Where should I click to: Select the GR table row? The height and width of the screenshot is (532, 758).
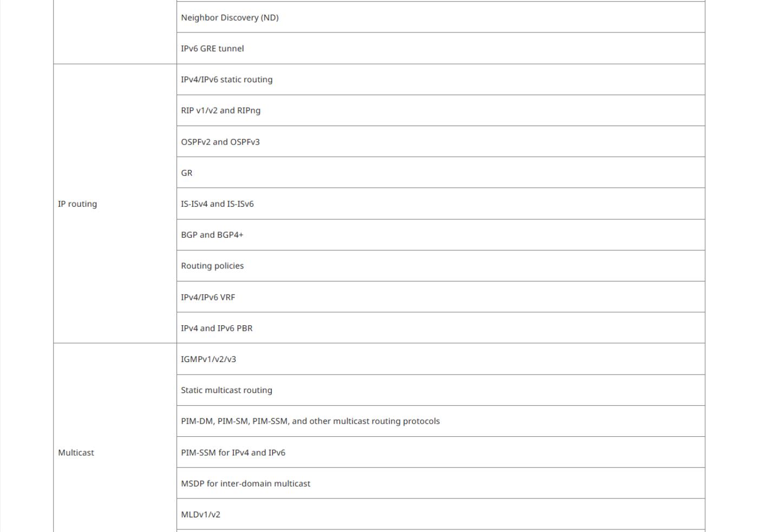[x=441, y=173]
